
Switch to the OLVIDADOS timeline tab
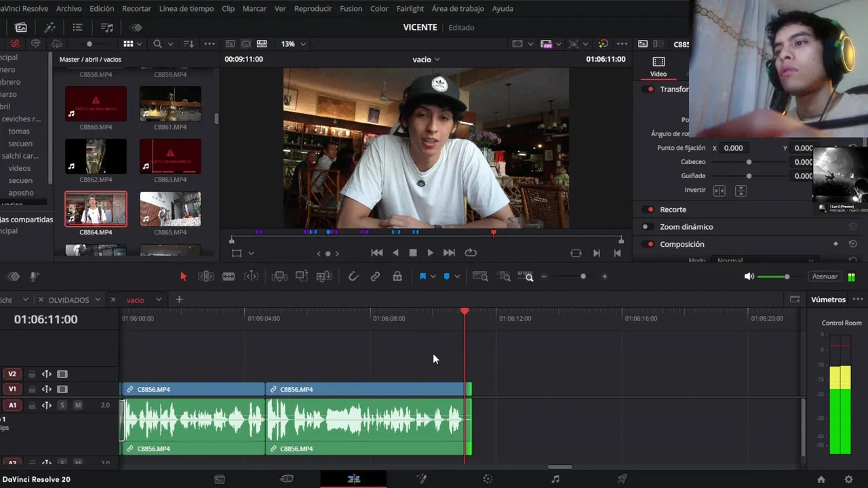click(x=68, y=300)
